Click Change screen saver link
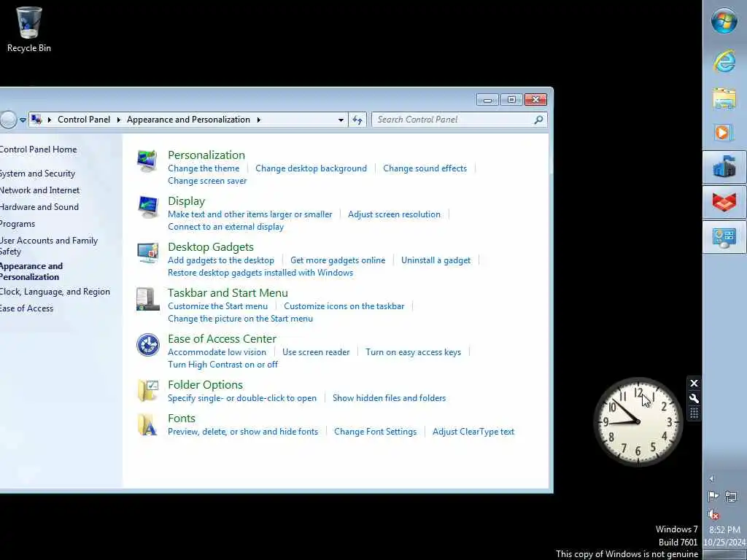The height and width of the screenshot is (560, 747). click(207, 181)
